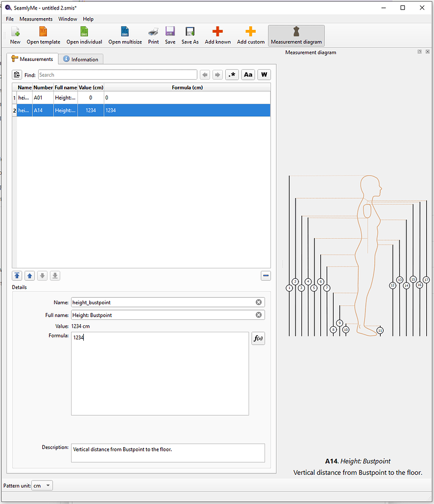This screenshot has height=504, width=434.
Task: Move selected measurement up one row
Action: [29, 276]
